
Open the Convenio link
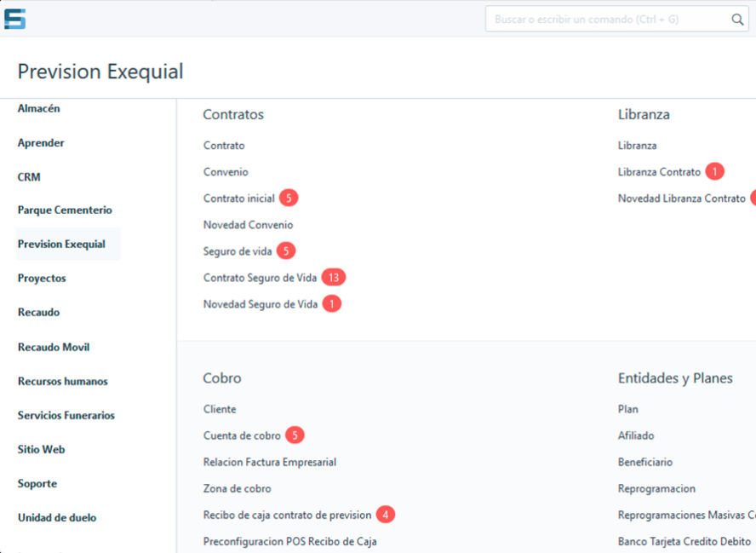pos(226,172)
